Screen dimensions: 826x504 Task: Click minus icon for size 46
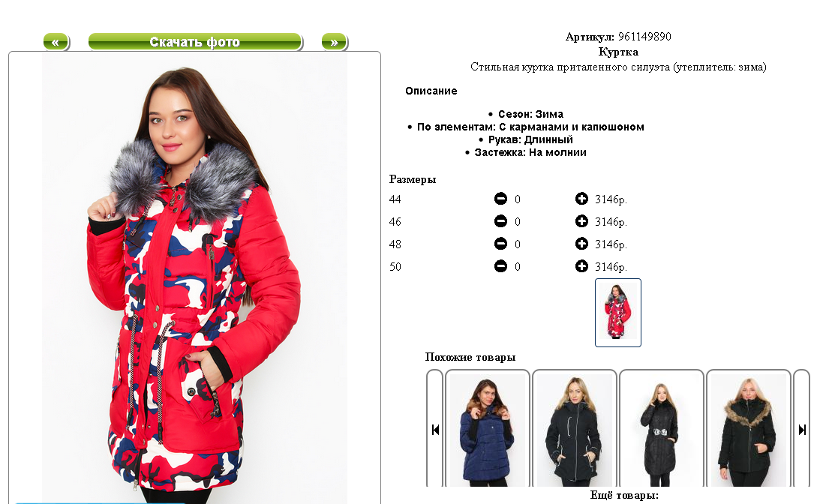tap(500, 221)
